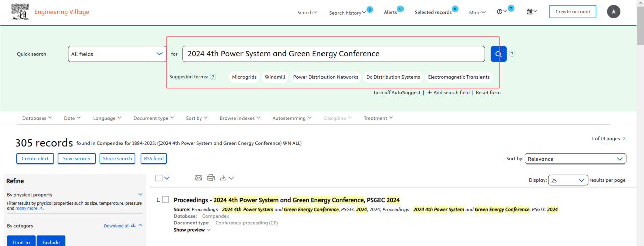644x246 pixels.
Task: Print the selected records
Action: 211,178
